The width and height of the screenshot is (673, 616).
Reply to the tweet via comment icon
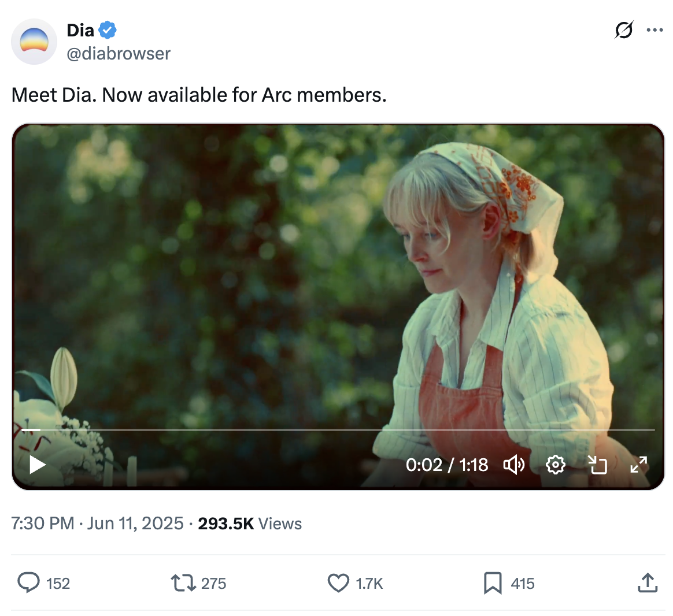[29, 583]
